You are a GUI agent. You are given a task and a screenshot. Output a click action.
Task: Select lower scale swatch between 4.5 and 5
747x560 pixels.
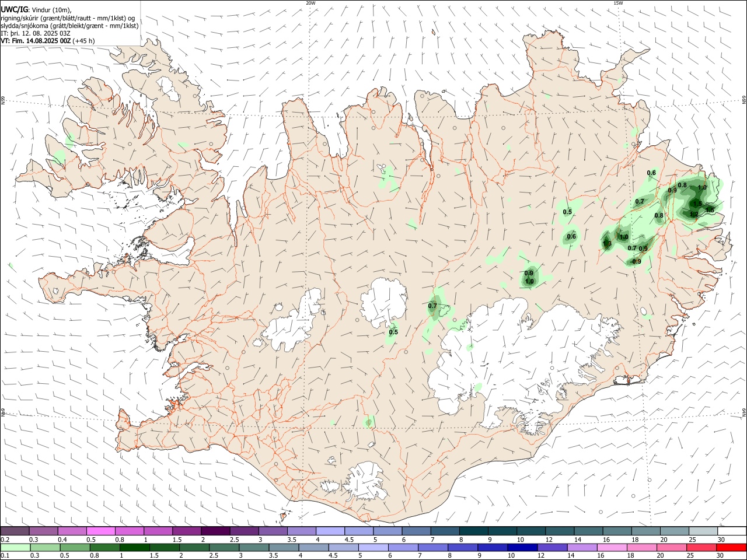[x=344, y=547]
